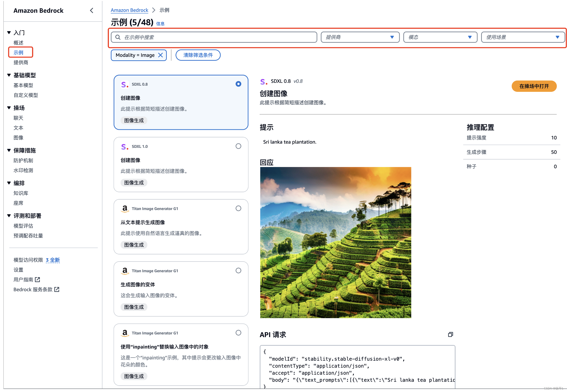
Task: Click the search magnifier icon
Action: pos(118,37)
